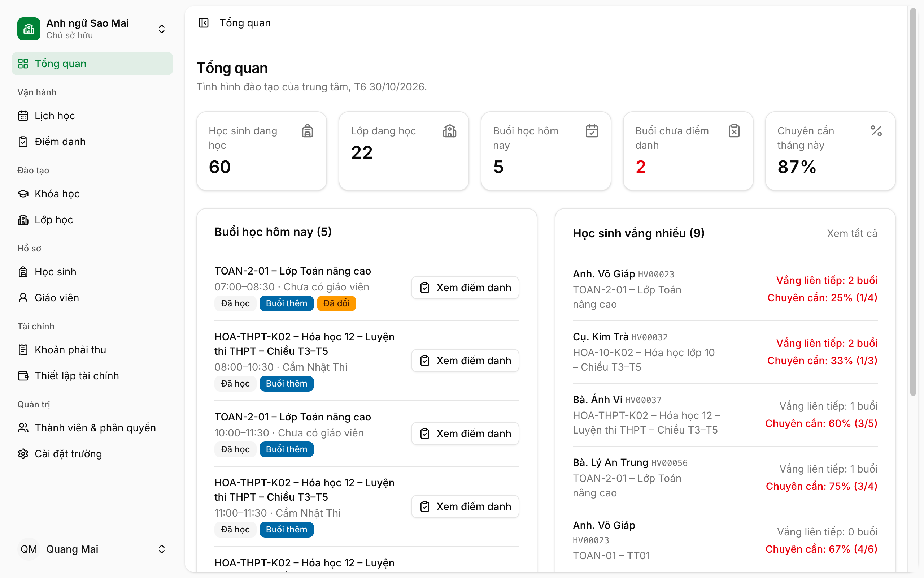Open Khóa học section
This screenshot has width=924, height=578.
click(x=92, y=193)
